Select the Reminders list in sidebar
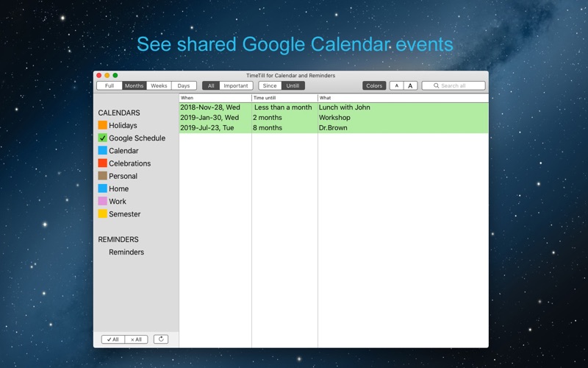The image size is (588, 368). pyautogui.click(x=126, y=252)
